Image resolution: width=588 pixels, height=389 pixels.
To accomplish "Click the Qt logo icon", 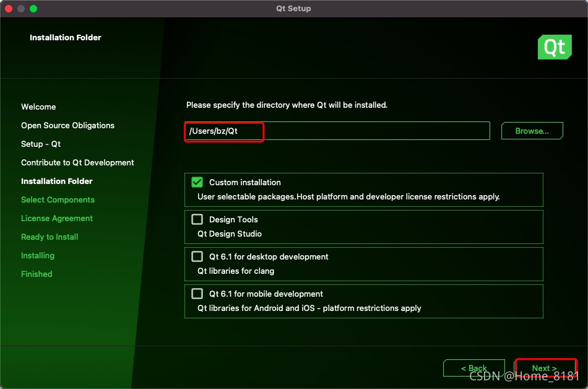I will 554,47.
